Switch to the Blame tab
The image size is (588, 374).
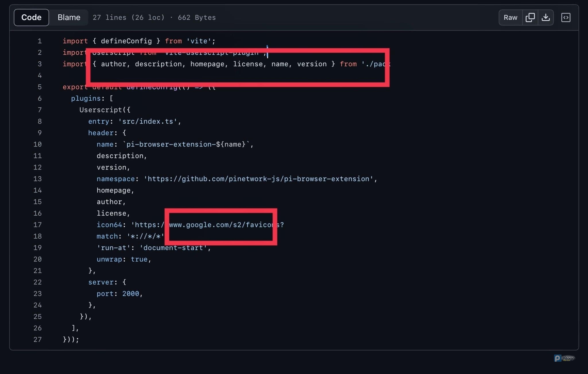pyautogui.click(x=69, y=17)
